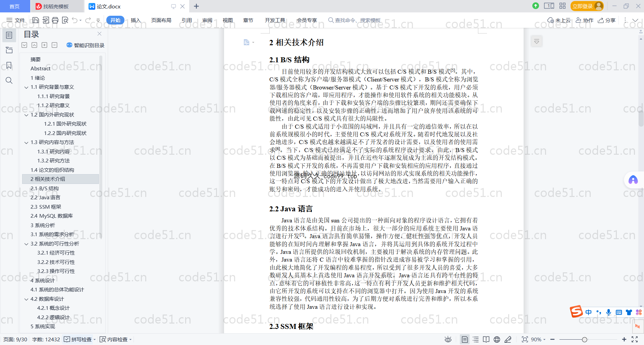Open the floating AI assistant icon
This screenshot has height=345, width=644.
633,180
